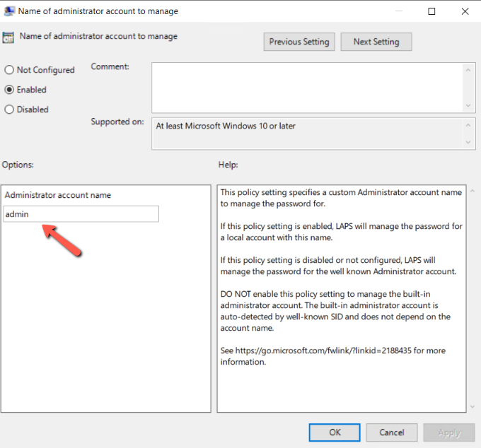Go to the Previous Setting
Viewport: 481px width, 448px height.
pyautogui.click(x=299, y=42)
